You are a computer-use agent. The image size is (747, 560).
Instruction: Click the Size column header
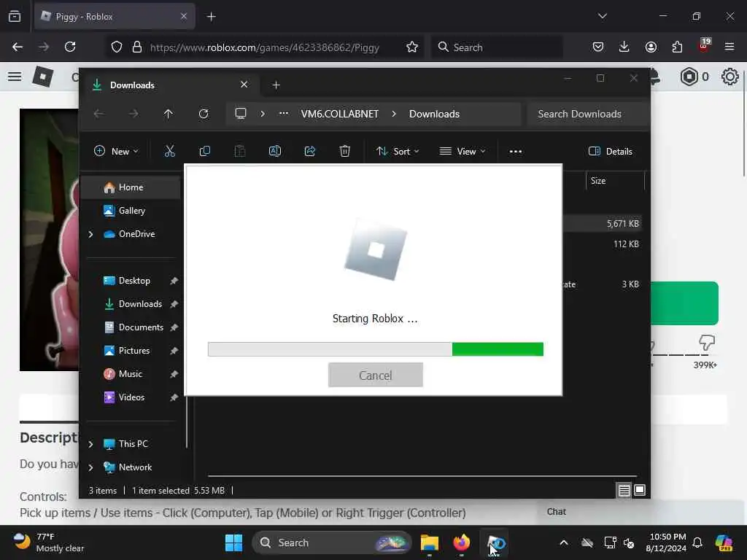[614, 181]
